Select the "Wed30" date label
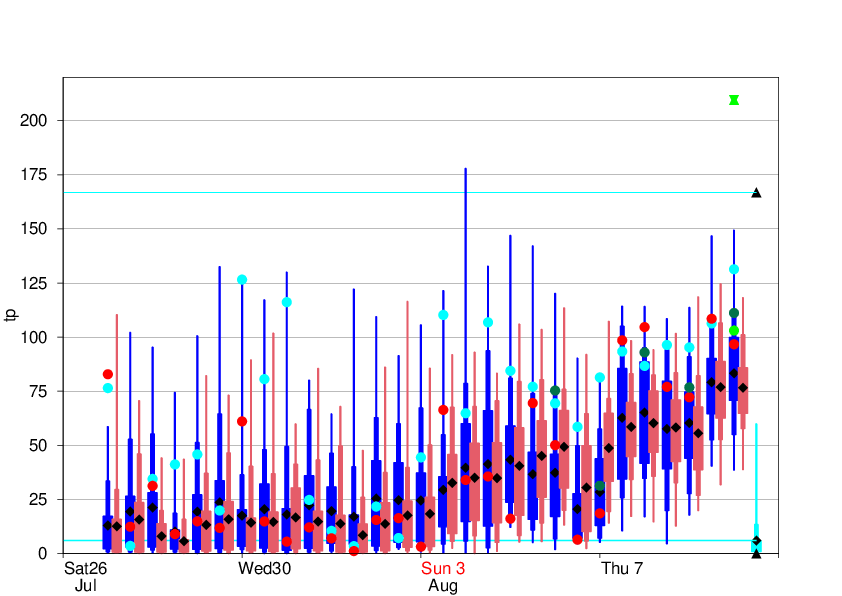Image resolution: width=842 pixels, height=596 pixels. coord(264,568)
